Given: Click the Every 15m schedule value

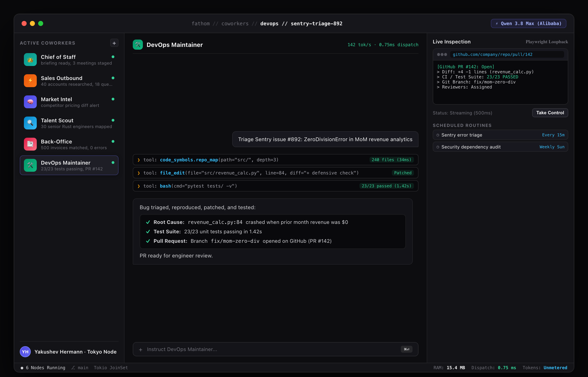Looking at the screenshot, I should point(553,135).
